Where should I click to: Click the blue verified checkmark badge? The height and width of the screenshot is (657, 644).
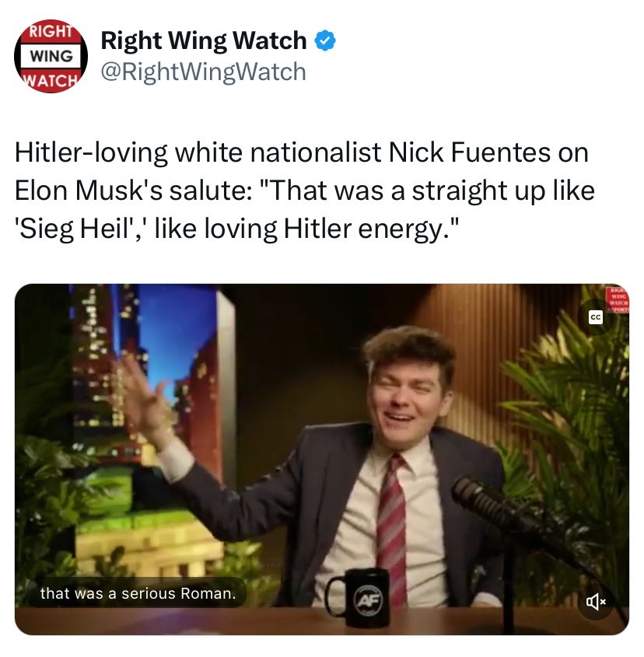pos(325,40)
